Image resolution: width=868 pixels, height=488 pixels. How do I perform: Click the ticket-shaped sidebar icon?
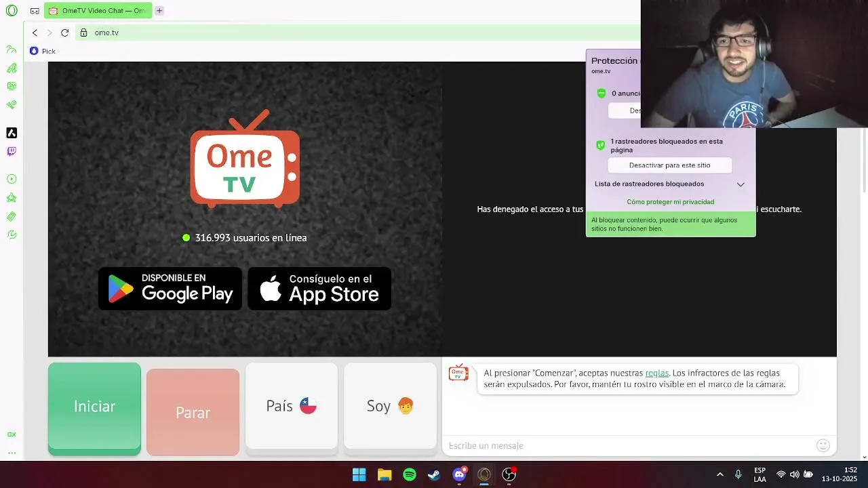pos(12,216)
